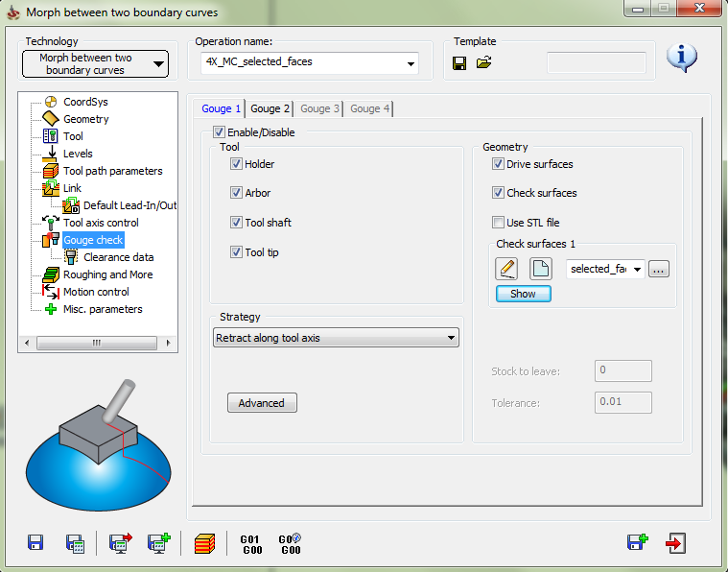Click the Roughing and More icon

pyautogui.click(x=51, y=274)
